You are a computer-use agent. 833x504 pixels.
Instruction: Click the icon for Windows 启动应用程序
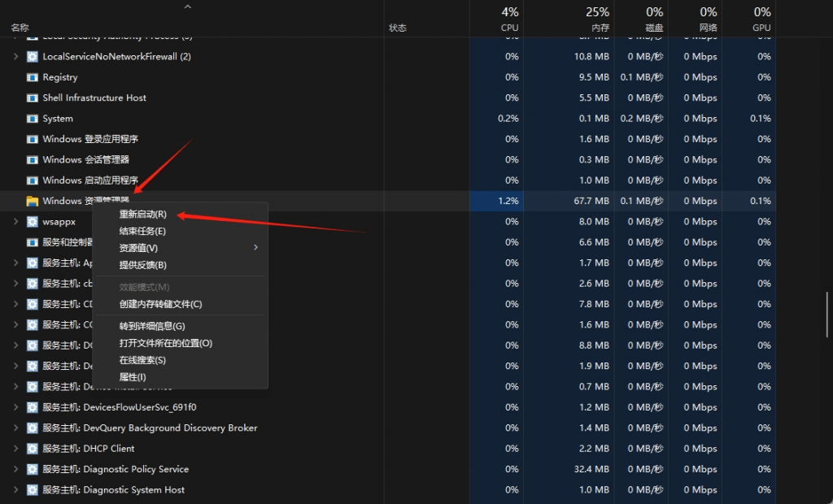pyautogui.click(x=33, y=180)
